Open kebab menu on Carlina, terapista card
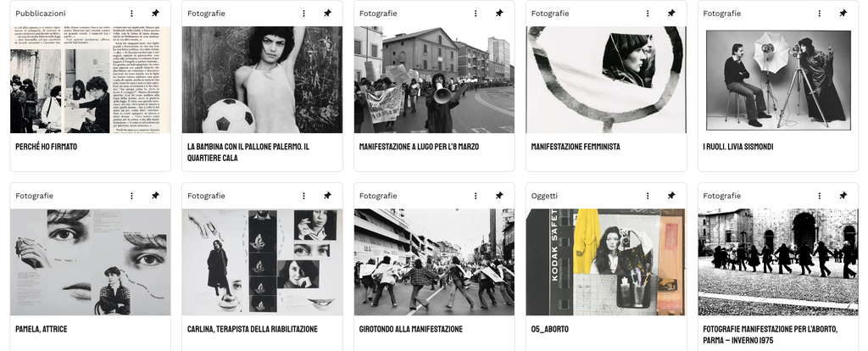Screen dimensions: 868x351 click(304, 196)
